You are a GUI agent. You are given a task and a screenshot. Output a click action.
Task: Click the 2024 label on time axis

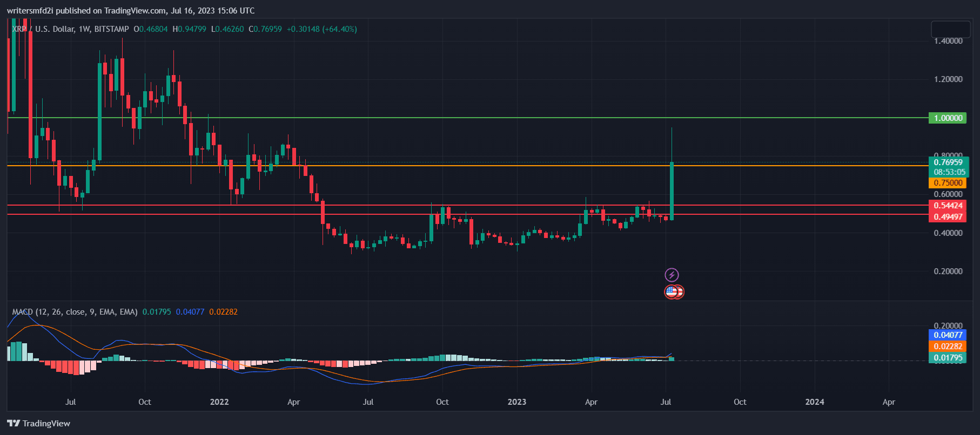click(814, 402)
